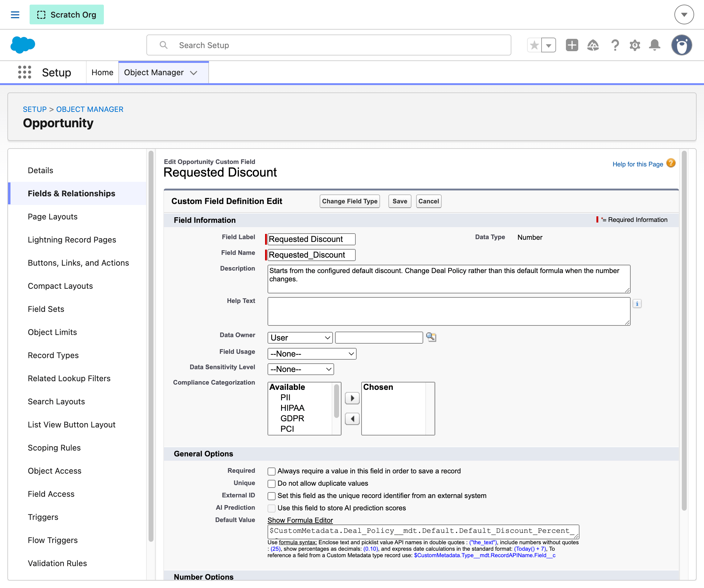
Task: Open the Field Usage dropdown
Action: (x=312, y=354)
